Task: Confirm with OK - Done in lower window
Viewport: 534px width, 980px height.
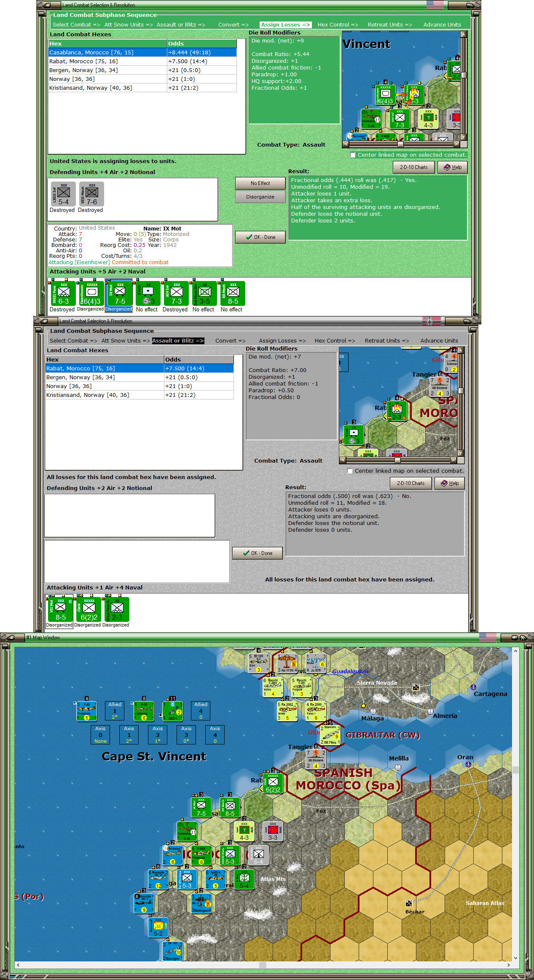Action: coord(257,553)
